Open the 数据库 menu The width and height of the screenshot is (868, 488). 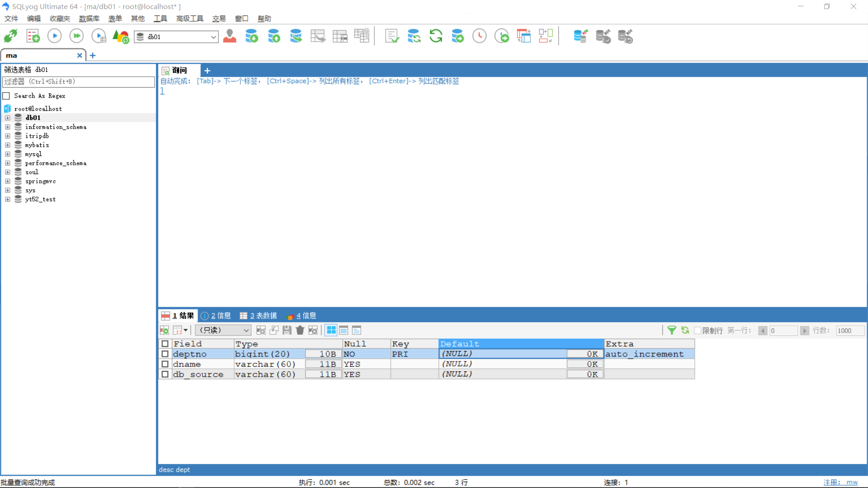(89, 19)
